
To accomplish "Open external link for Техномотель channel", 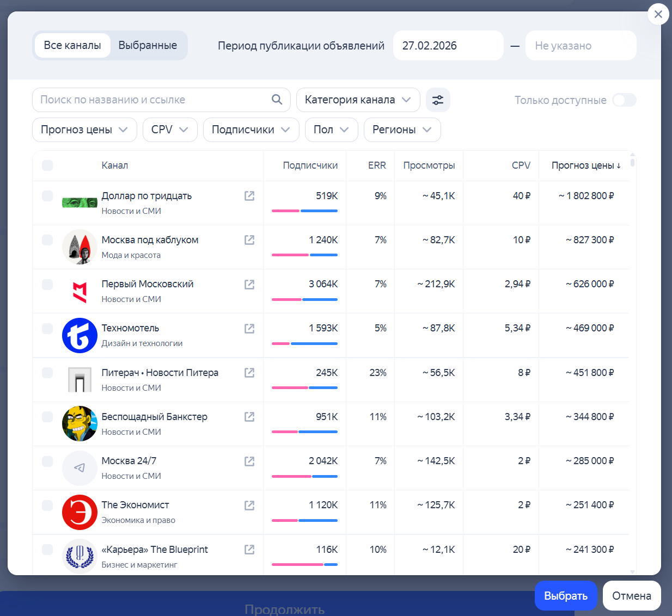I will pos(249,328).
